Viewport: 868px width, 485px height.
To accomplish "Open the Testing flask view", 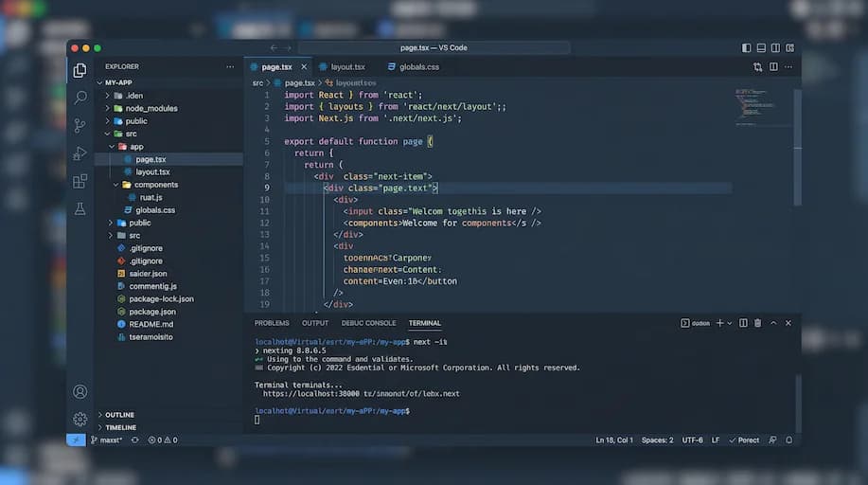I will (80, 209).
